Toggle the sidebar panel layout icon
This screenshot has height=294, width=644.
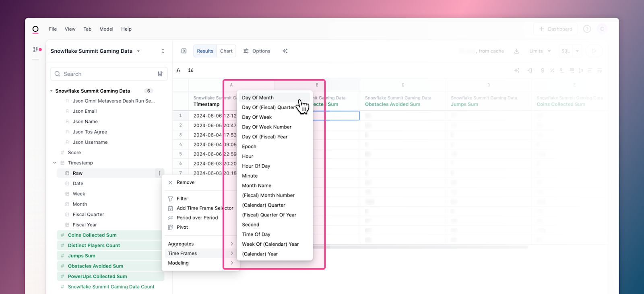pyautogui.click(x=184, y=51)
